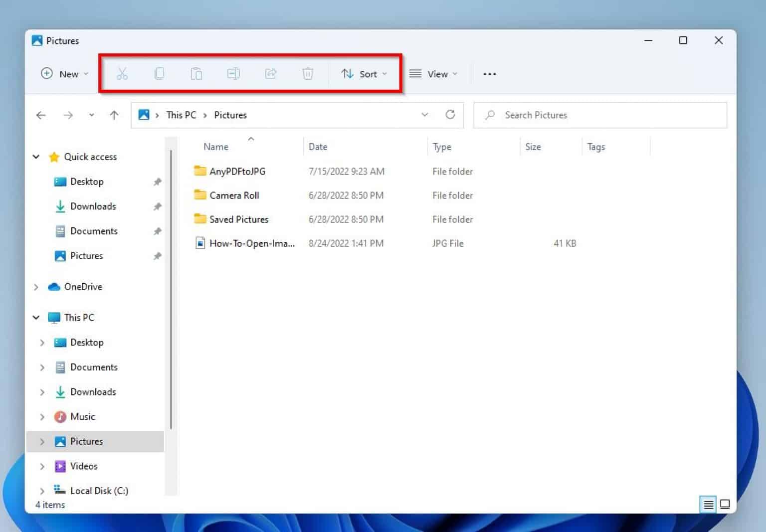Open the View menu
766x532 pixels.
[434, 73]
